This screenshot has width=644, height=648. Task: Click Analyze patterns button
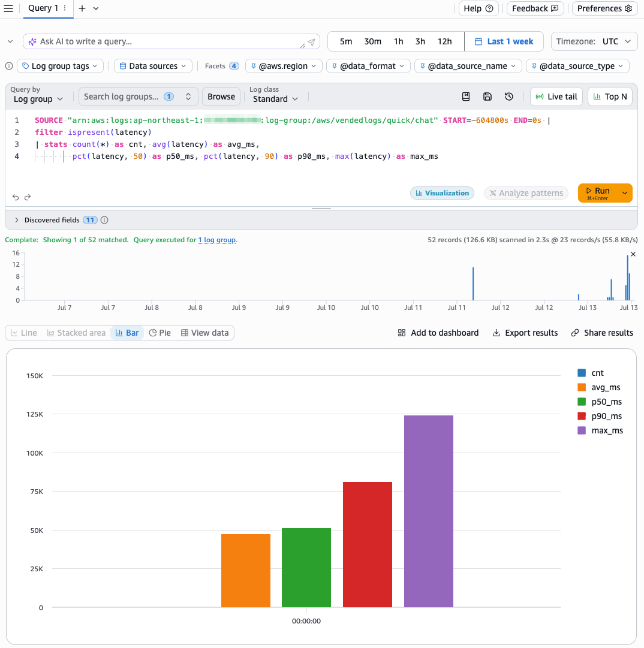[526, 193]
